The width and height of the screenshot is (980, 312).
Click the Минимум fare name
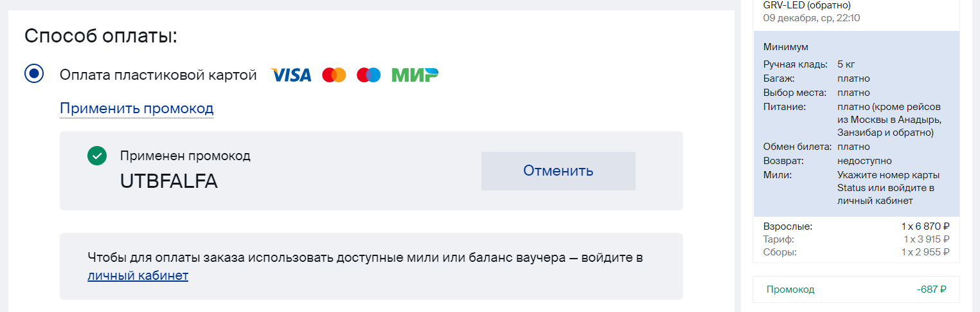(x=786, y=47)
